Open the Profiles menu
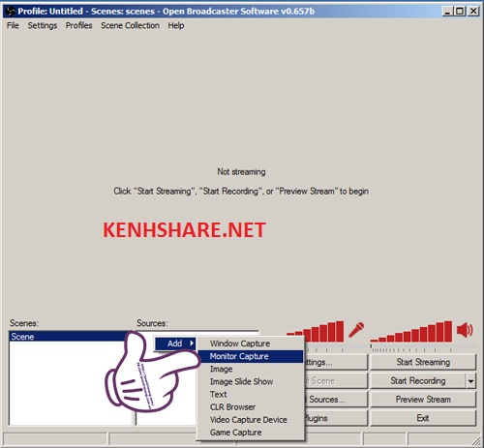This screenshot has width=484, height=448. tap(79, 25)
